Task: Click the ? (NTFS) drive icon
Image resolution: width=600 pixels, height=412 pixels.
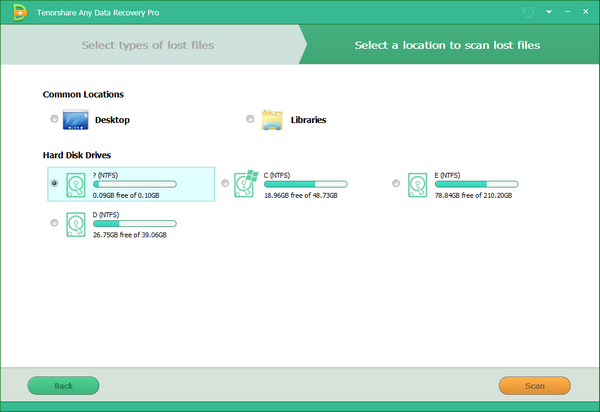Action: (x=77, y=184)
